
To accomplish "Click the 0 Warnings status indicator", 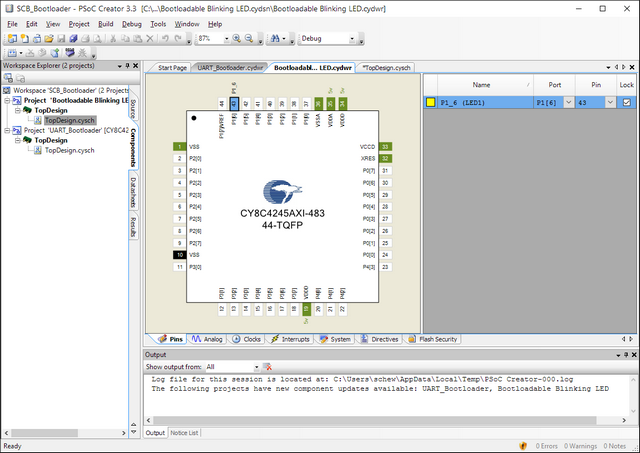I will (580, 446).
